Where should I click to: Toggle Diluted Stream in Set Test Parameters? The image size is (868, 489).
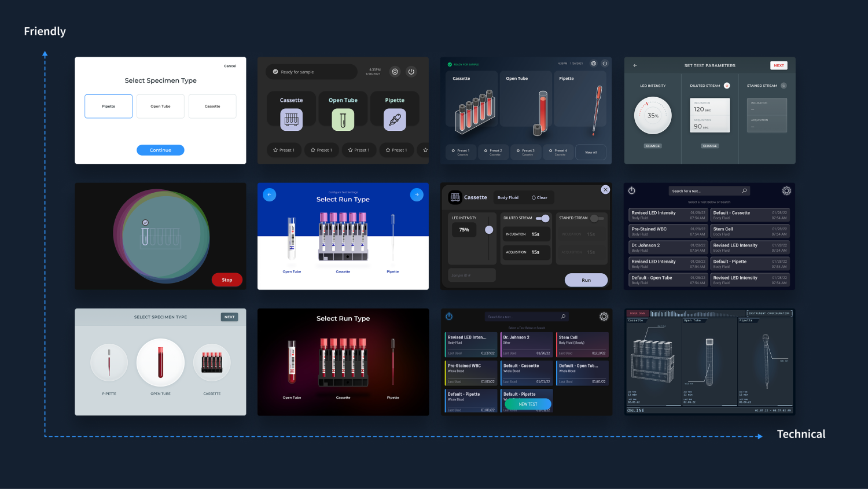coord(727,86)
